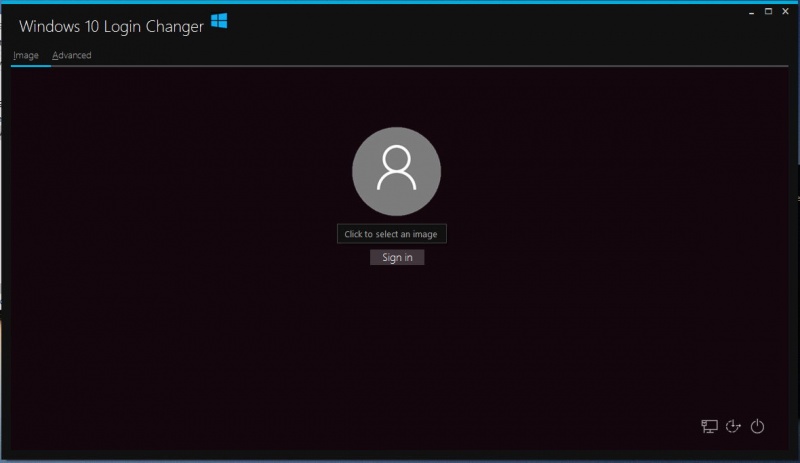Click the word 'Changer' in the title
The image size is (800, 463).
(x=172, y=26)
